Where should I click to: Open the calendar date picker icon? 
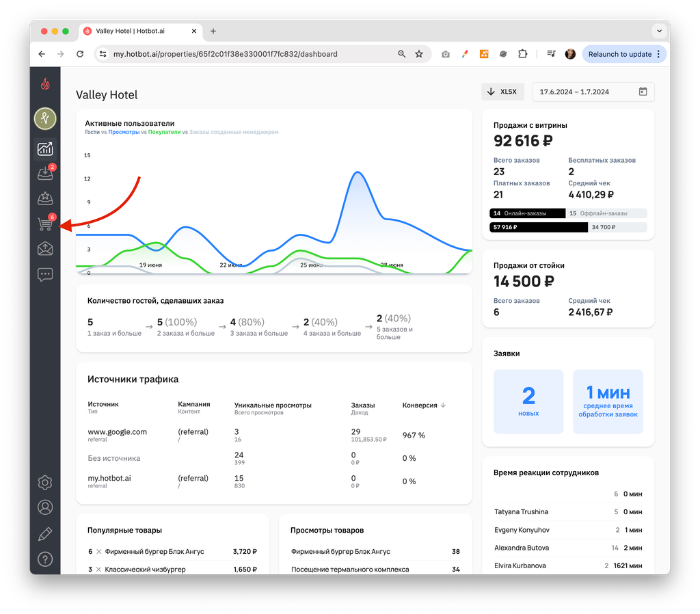(x=643, y=92)
